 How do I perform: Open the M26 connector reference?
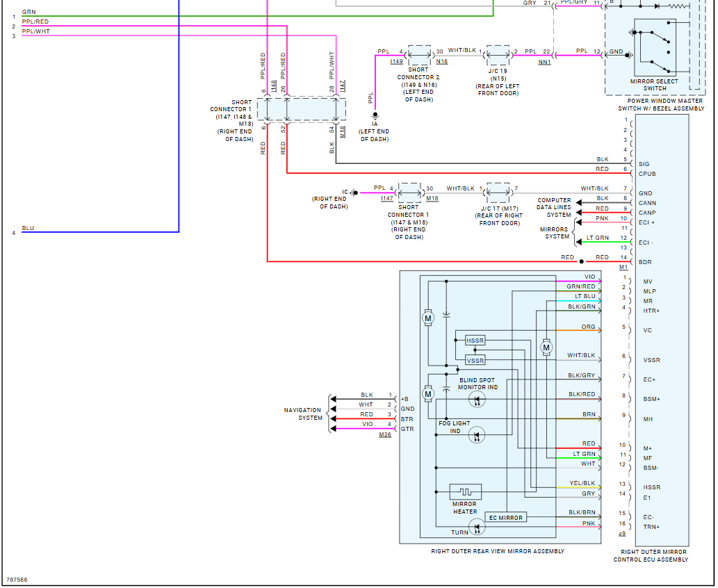(385, 435)
